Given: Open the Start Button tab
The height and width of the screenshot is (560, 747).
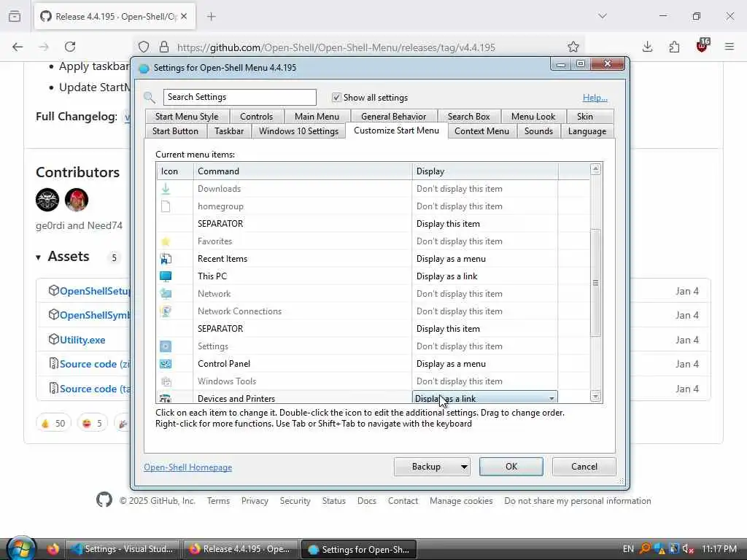Looking at the screenshot, I should click(x=175, y=131).
